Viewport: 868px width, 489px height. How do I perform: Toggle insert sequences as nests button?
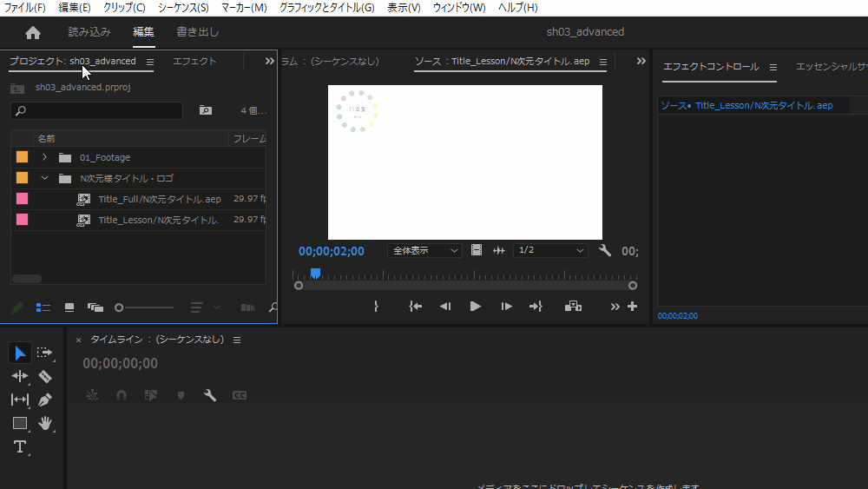tap(92, 395)
